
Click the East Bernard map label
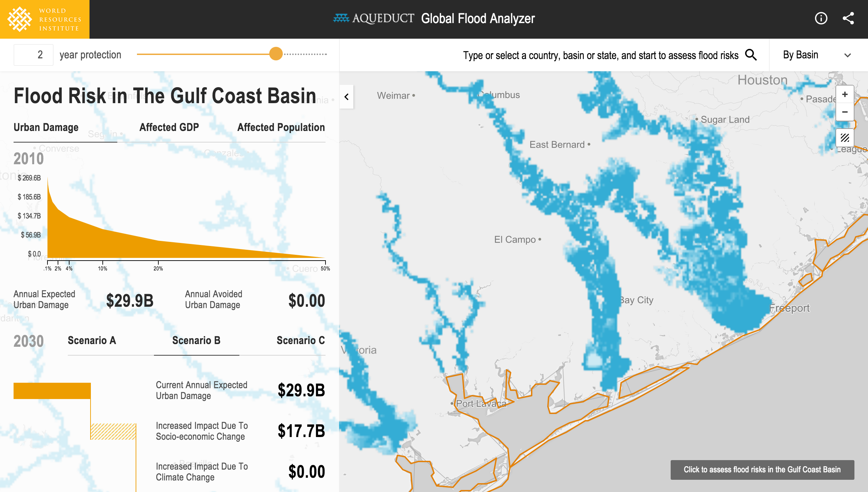(x=557, y=145)
